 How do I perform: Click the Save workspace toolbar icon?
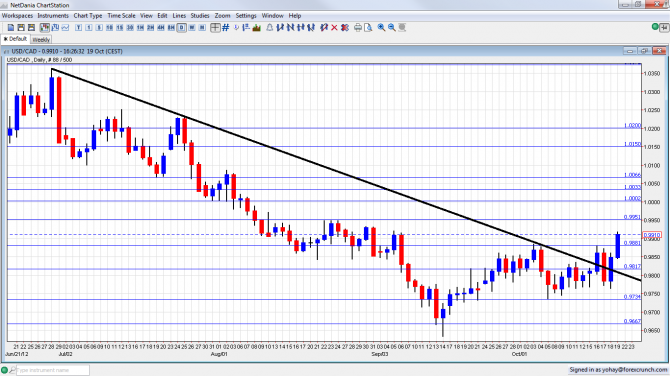coord(31,27)
